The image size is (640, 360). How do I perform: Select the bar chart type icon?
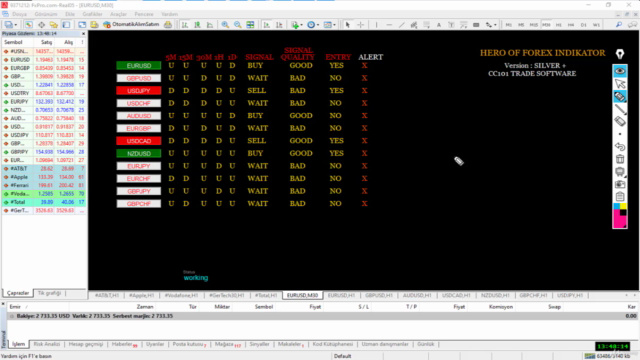[185, 25]
